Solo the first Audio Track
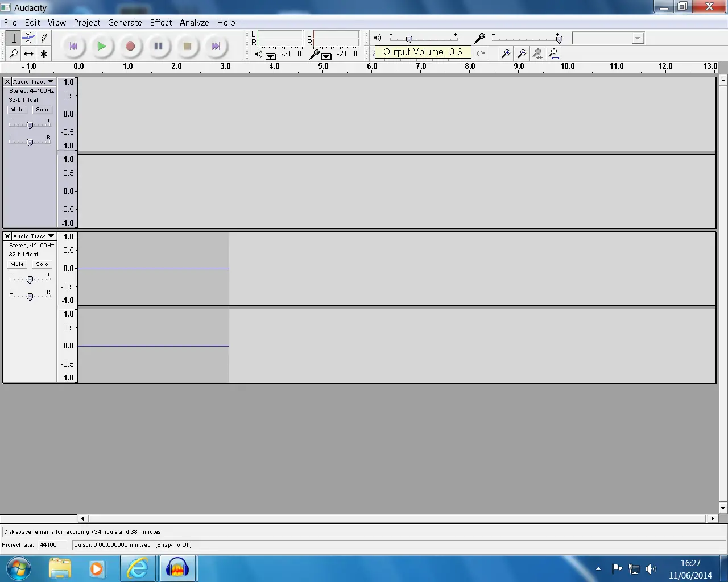The image size is (728, 582). [42, 110]
